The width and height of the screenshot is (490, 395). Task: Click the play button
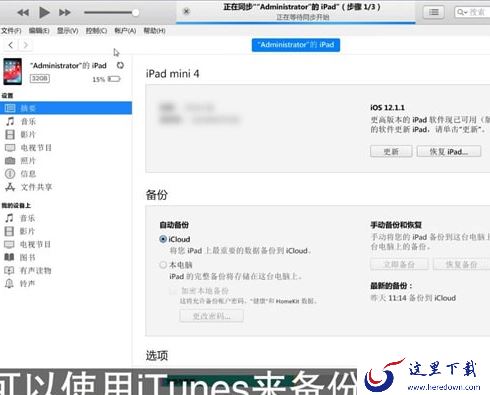tap(44, 13)
